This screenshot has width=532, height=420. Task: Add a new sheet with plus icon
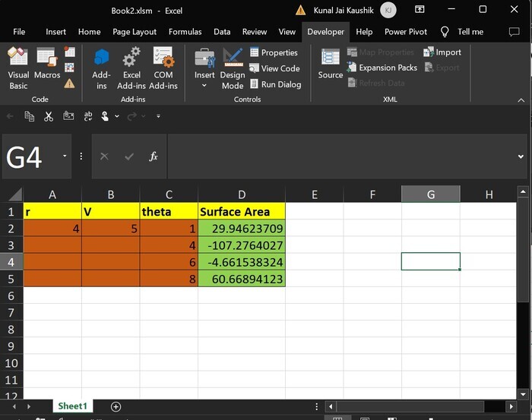(116, 406)
